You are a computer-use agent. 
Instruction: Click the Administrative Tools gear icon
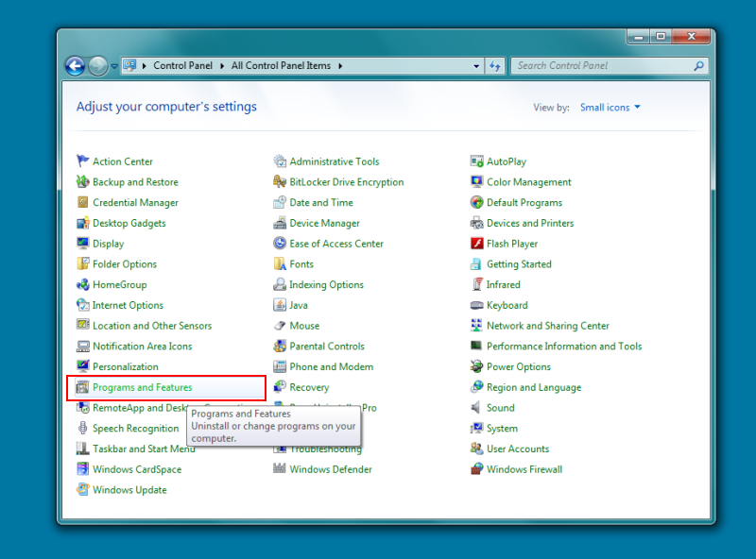click(x=280, y=161)
